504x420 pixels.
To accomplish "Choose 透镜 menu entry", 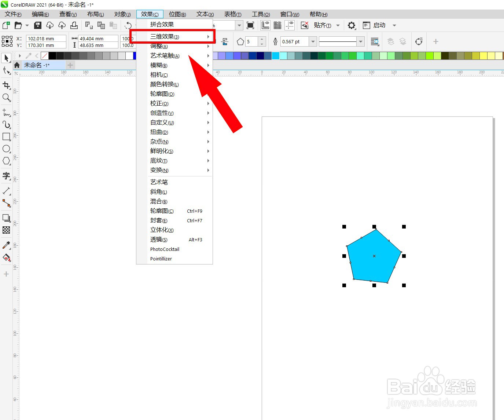I will (x=174, y=240).
